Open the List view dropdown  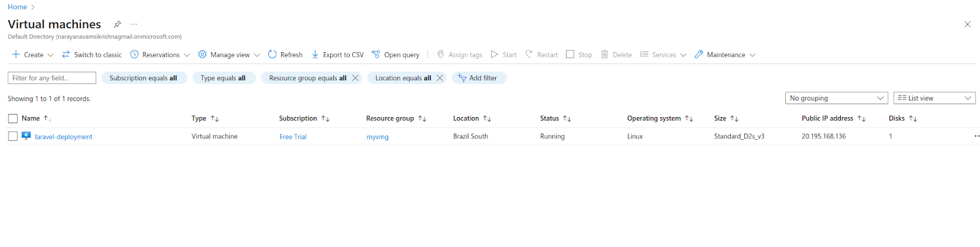[x=935, y=98]
